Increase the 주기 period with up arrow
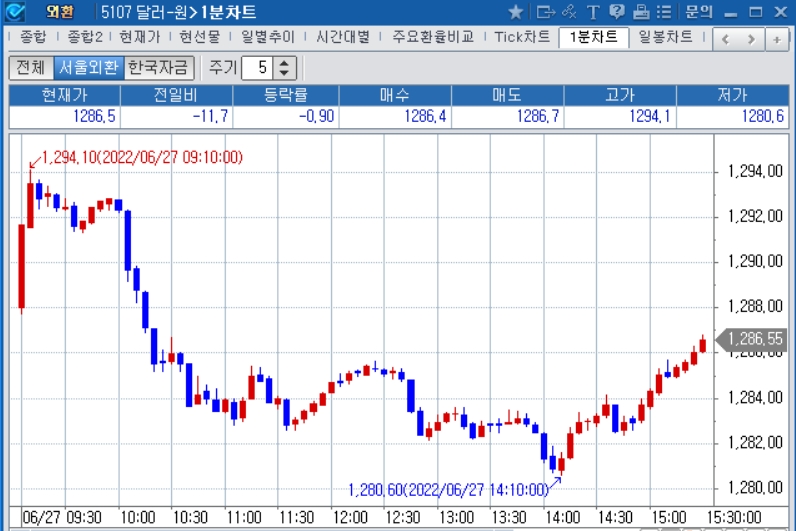The width and height of the screenshot is (796, 531). [x=285, y=62]
